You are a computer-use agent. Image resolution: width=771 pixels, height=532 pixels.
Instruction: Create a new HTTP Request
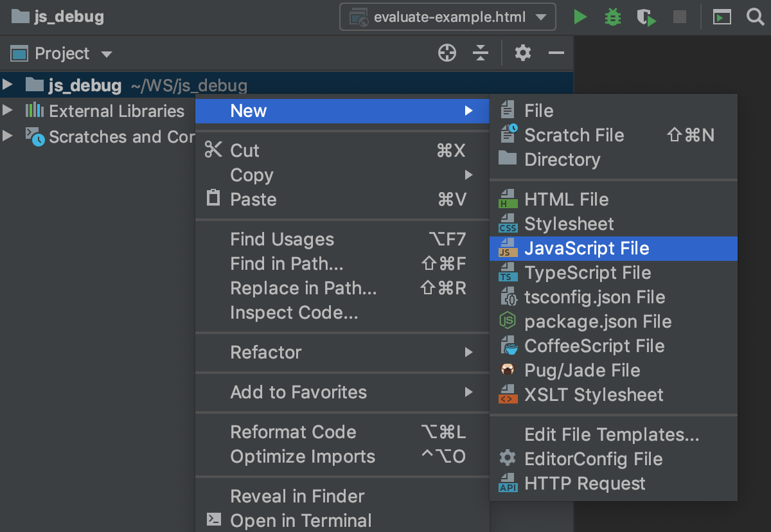[x=614, y=484]
